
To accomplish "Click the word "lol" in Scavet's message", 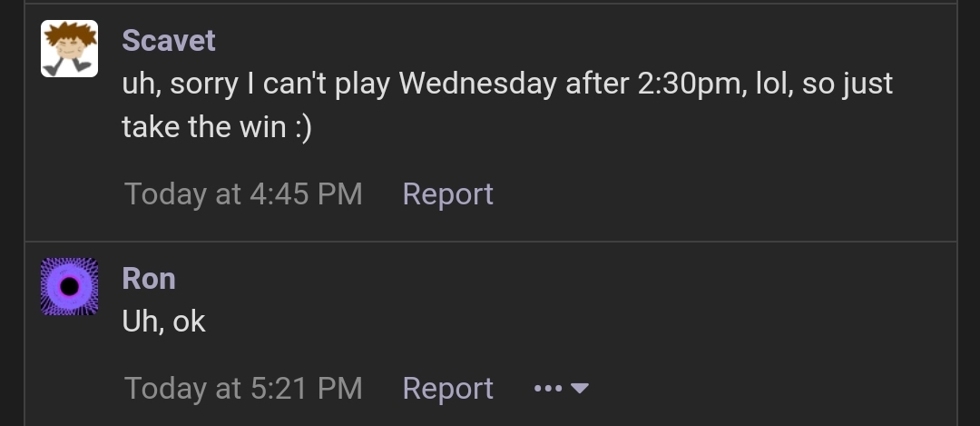I will 774,84.
